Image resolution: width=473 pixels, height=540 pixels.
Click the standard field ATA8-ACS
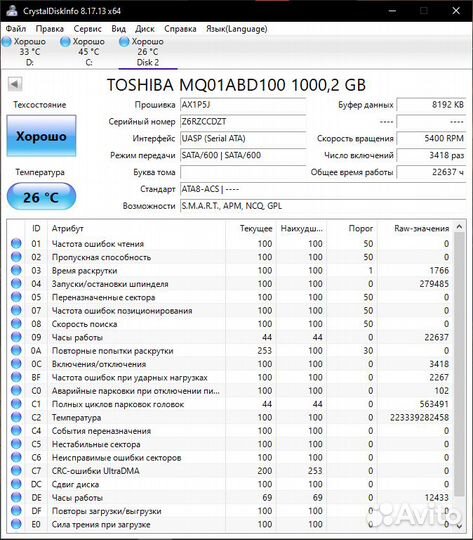(323, 189)
